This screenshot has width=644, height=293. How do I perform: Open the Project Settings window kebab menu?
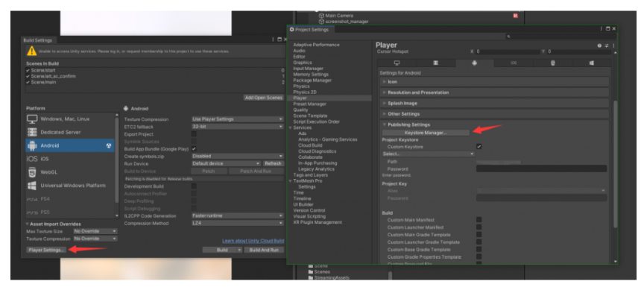pyautogui.click(x=602, y=29)
